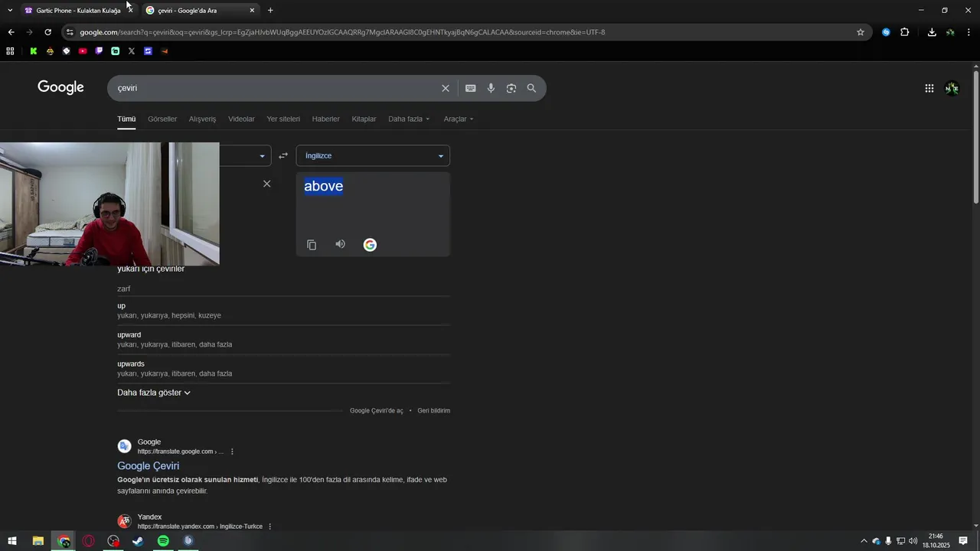This screenshot has width=980, height=551.
Task: Open the tab search dropdown arrow
Action: click(x=10, y=11)
